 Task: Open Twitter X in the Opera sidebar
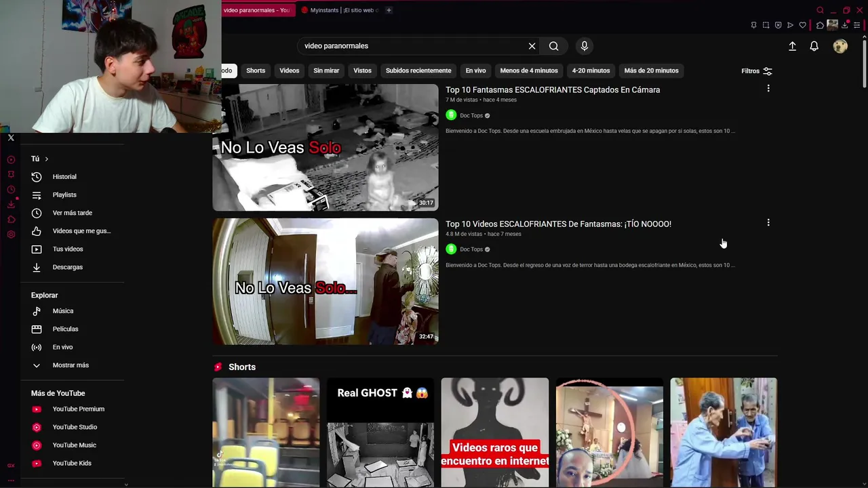(x=11, y=138)
